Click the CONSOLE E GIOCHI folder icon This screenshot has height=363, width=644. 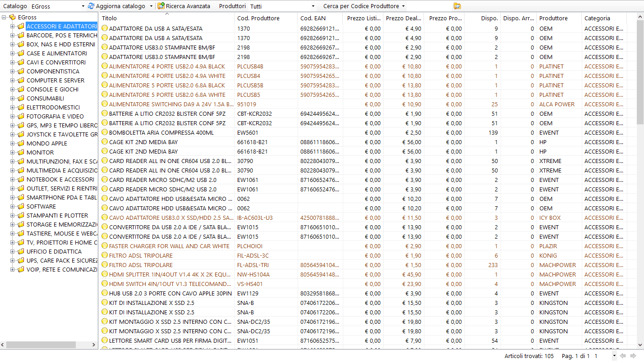pos(21,89)
